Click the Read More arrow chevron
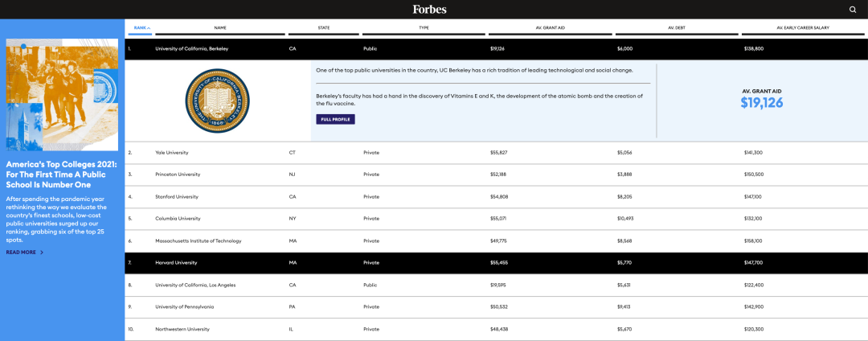Screen dimensions: 868x341 pos(42,253)
